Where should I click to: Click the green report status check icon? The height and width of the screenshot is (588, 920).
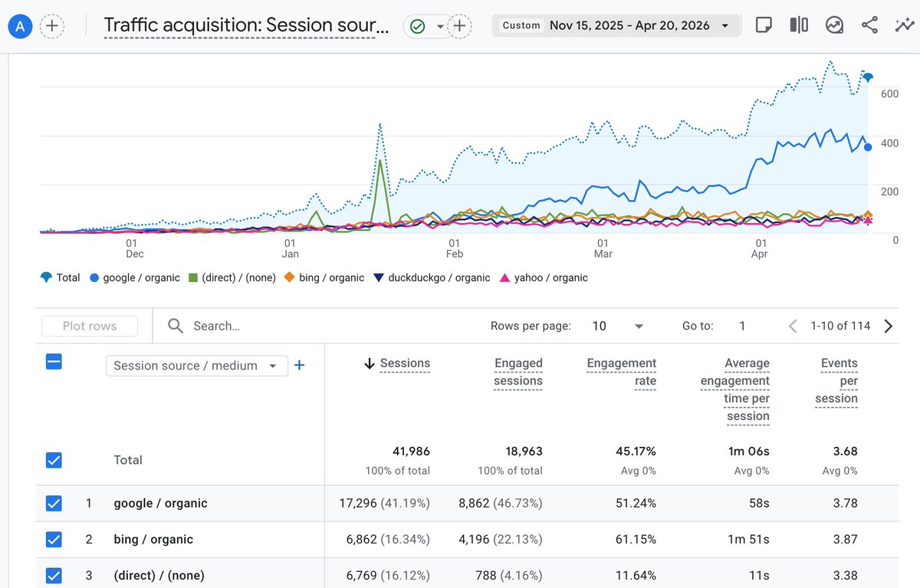tap(417, 26)
